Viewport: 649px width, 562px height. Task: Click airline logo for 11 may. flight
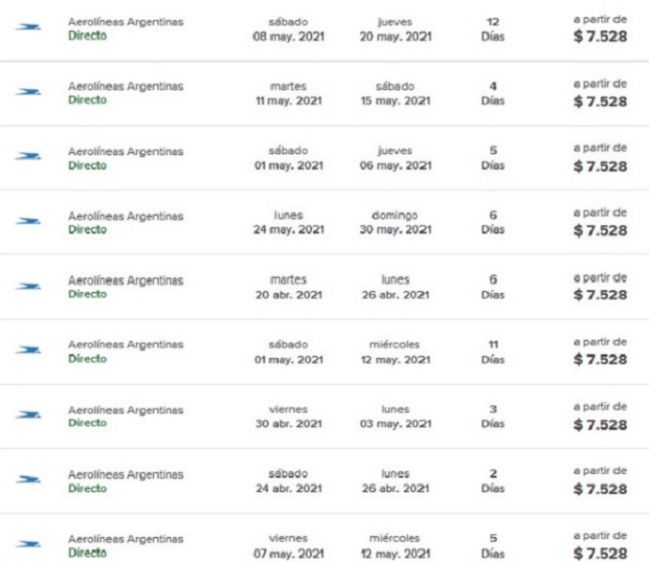coord(28,92)
